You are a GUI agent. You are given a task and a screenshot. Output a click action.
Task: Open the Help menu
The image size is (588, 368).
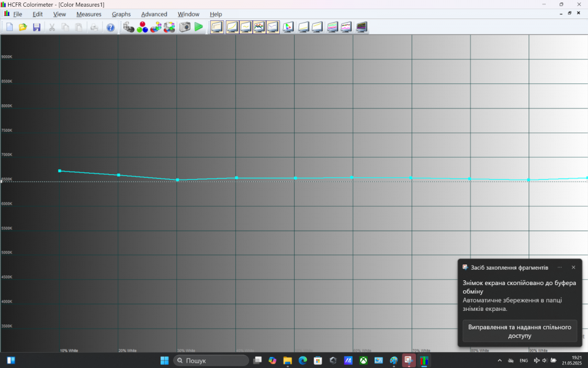(x=216, y=14)
